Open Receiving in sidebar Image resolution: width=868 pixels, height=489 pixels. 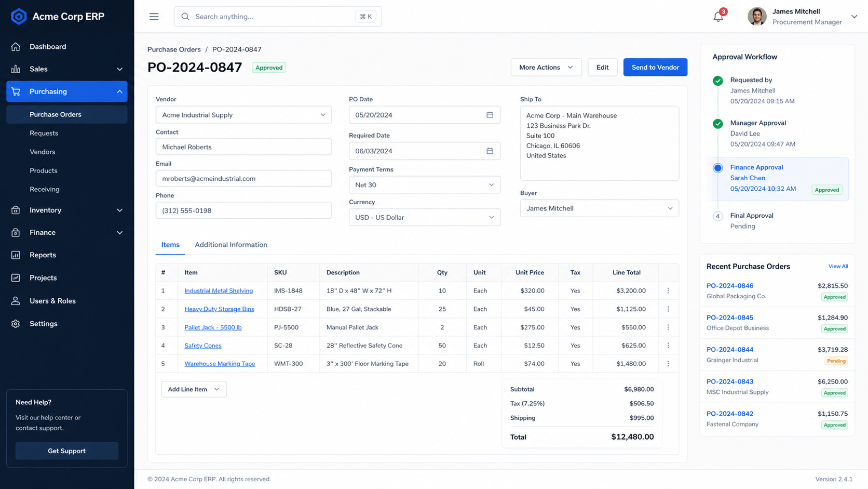[45, 189]
